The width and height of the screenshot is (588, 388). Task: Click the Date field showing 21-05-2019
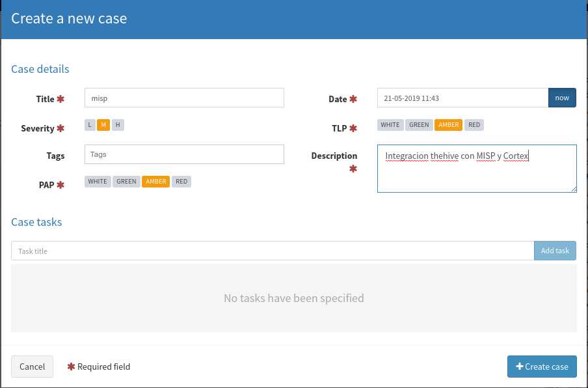click(462, 97)
